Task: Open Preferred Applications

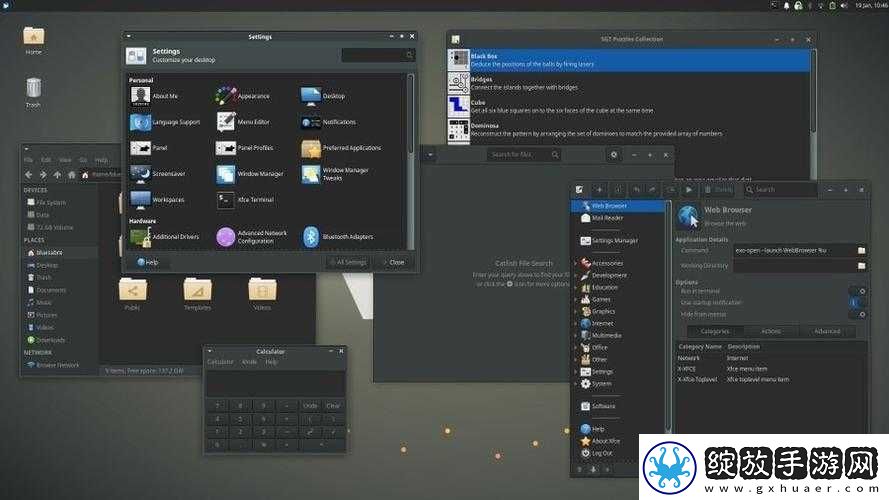Action: 341,148
